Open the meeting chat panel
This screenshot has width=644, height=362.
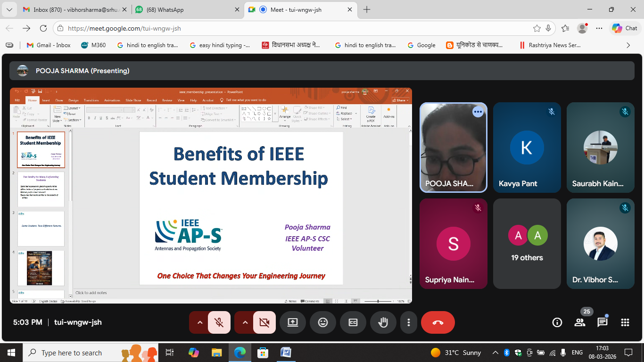602,322
